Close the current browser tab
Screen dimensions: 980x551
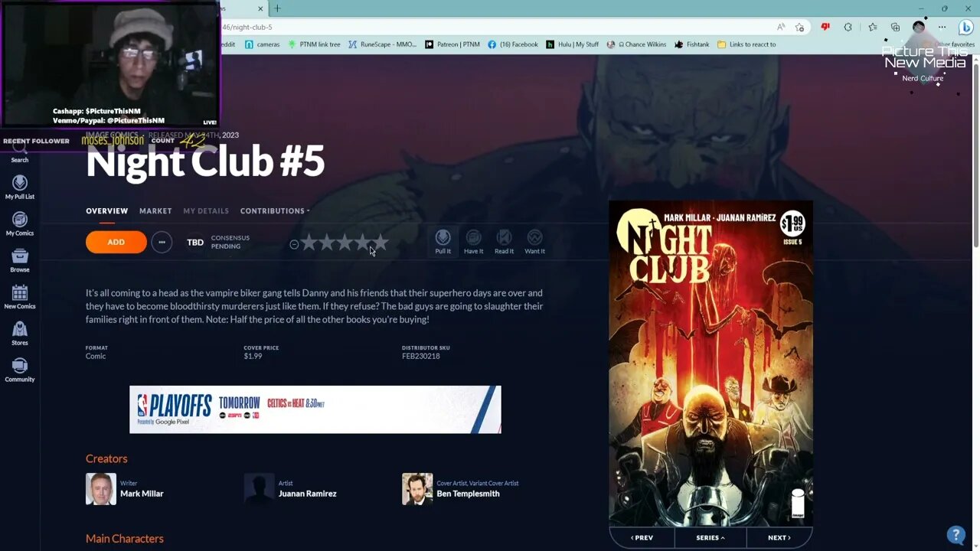tap(260, 8)
